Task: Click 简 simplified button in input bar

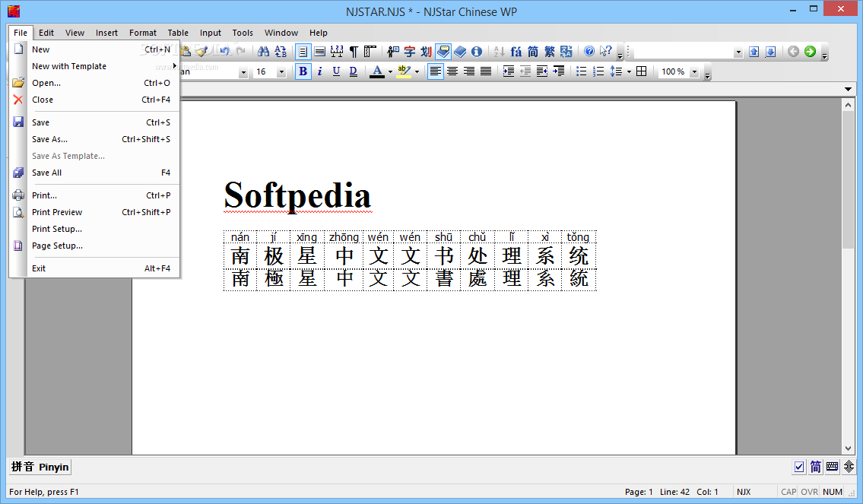Action: click(x=815, y=468)
